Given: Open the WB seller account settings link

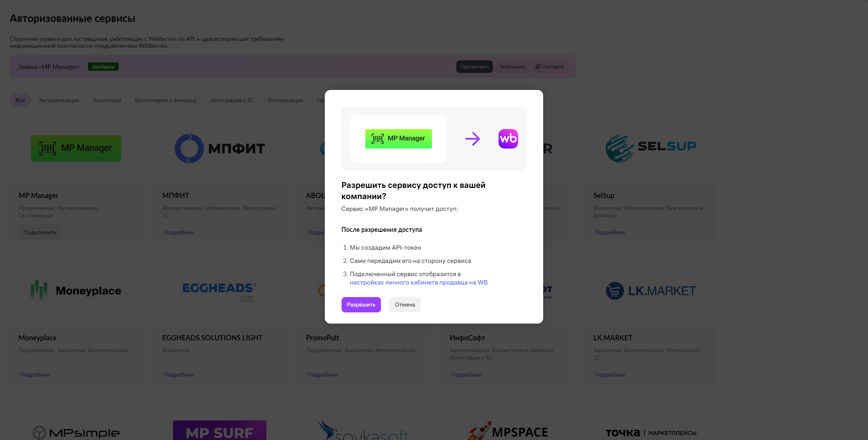Looking at the screenshot, I should click(419, 282).
